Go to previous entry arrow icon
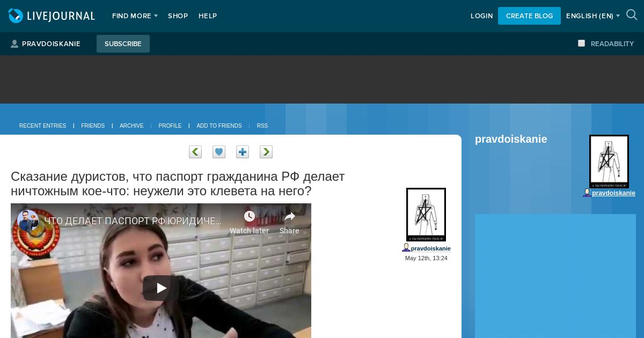Screen dimensions: 644x338 tap(195, 152)
